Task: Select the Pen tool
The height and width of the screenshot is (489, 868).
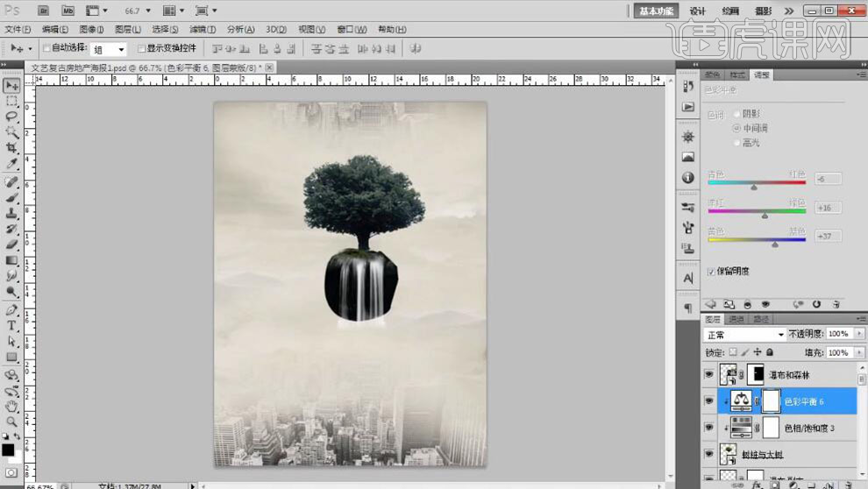Action: point(11,309)
